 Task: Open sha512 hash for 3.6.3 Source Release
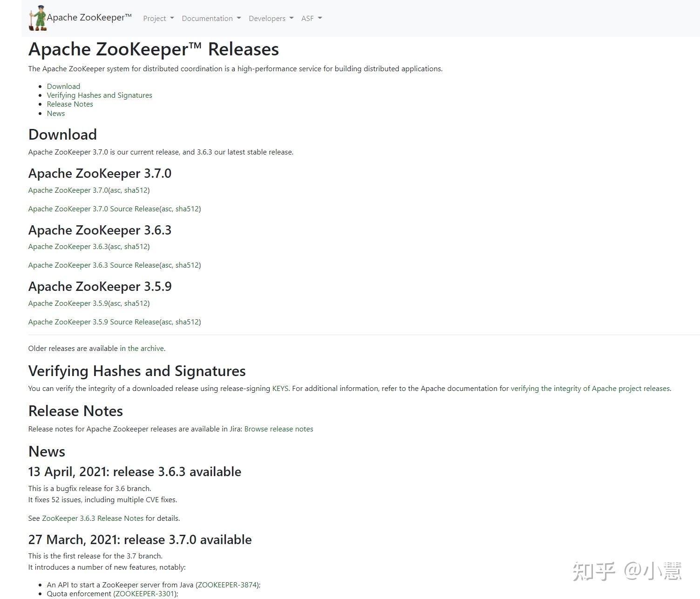pyautogui.click(x=187, y=265)
